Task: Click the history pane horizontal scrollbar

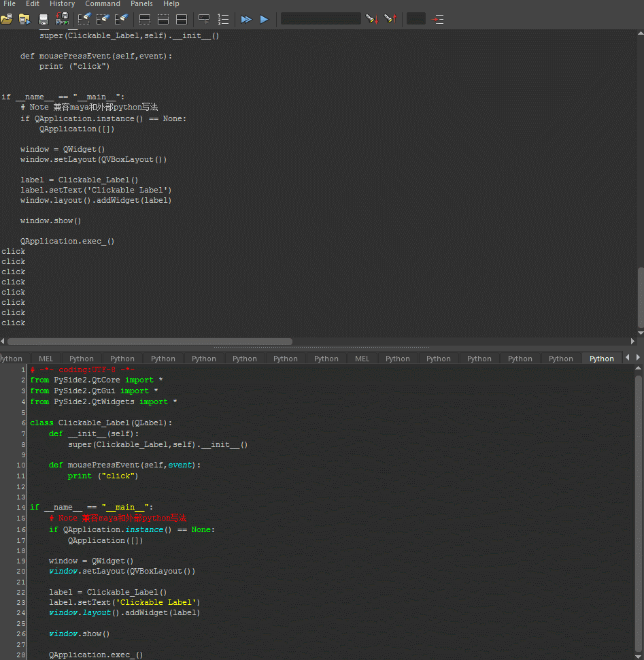Action: pos(150,342)
